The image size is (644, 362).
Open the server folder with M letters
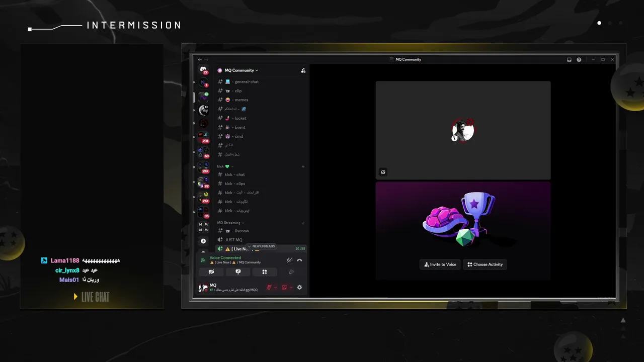coord(203,227)
